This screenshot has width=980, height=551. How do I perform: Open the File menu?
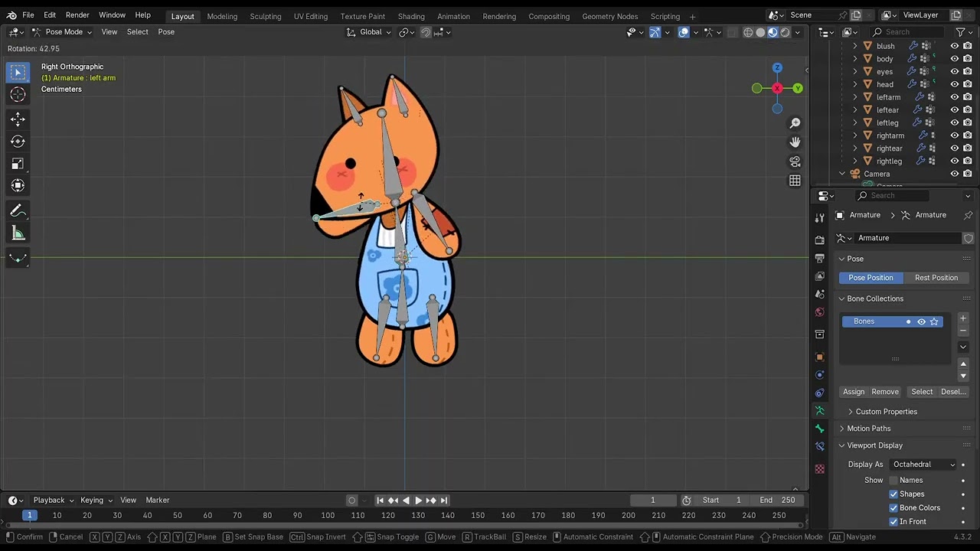[28, 15]
